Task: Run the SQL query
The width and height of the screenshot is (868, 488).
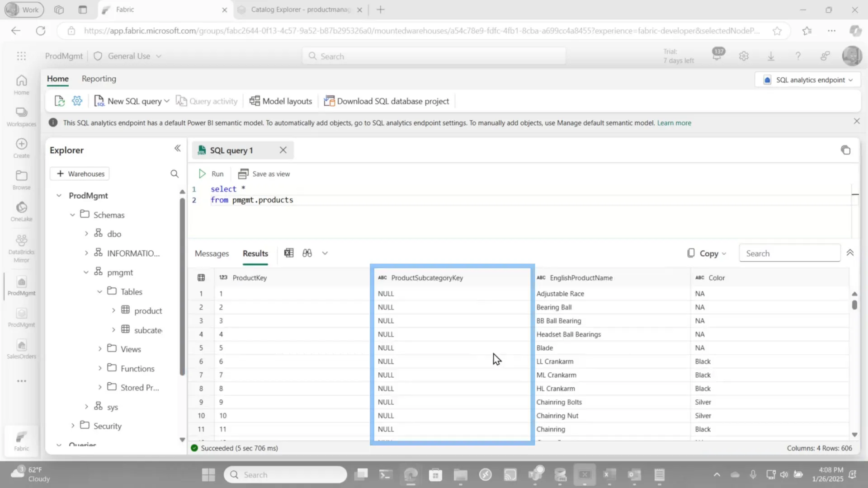Action: [211, 174]
